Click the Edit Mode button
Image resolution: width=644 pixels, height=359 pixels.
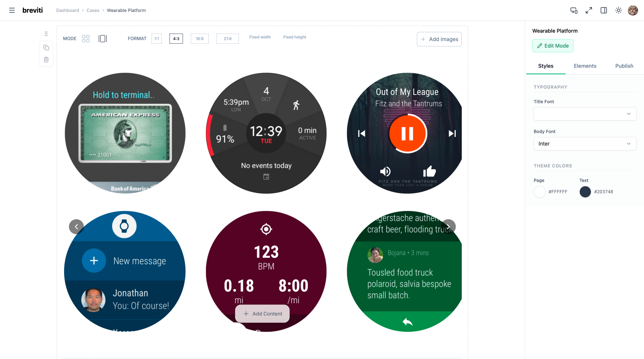coord(553,46)
